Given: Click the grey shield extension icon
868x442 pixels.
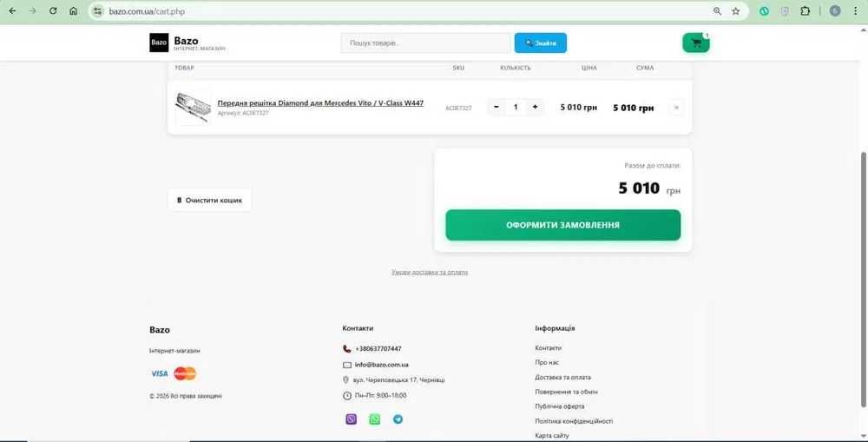Looking at the screenshot, I should click(x=785, y=11).
